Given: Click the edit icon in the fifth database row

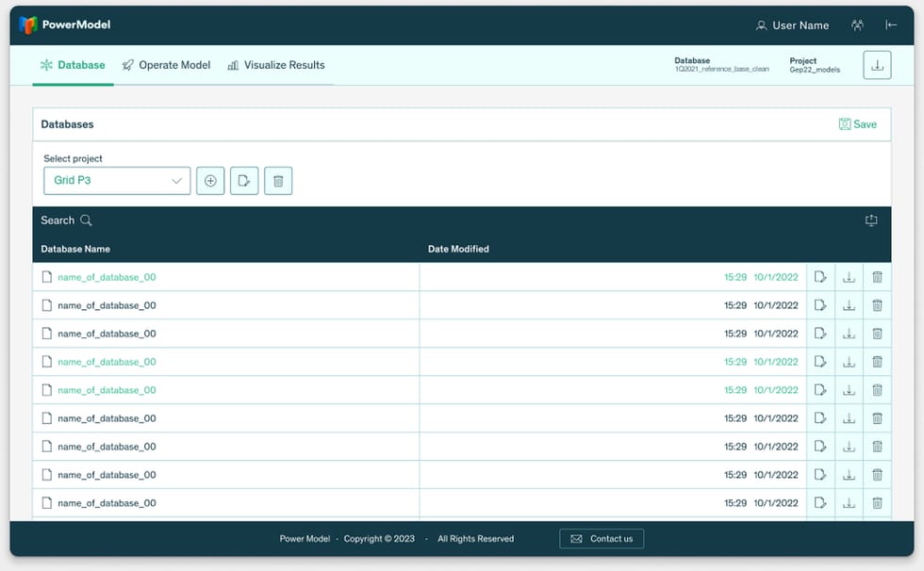Looking at the screenshot, I should click(x=820, y=390).
